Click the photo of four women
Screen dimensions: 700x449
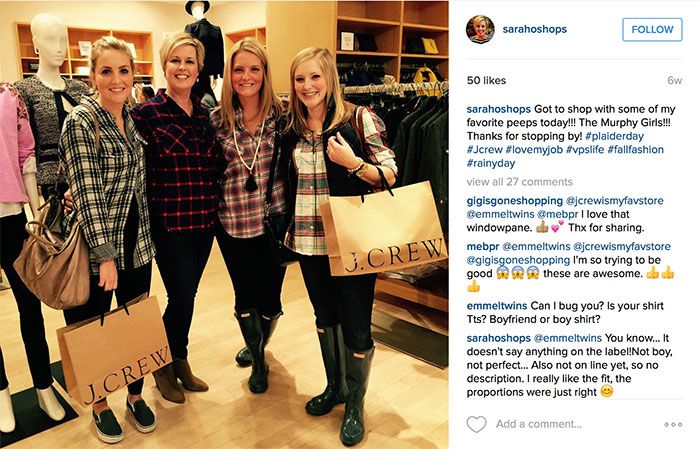click(224, 224)
